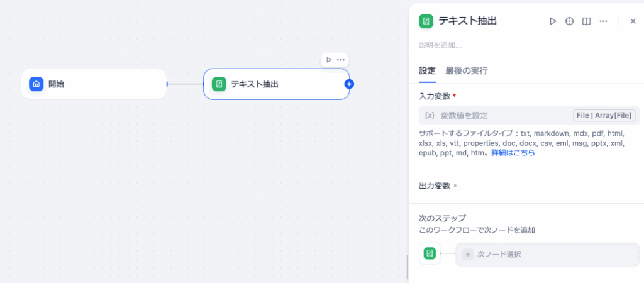Open the 詳細はこちら link
The height and width of the screenshot is (283, 644).
click(513, 153)
